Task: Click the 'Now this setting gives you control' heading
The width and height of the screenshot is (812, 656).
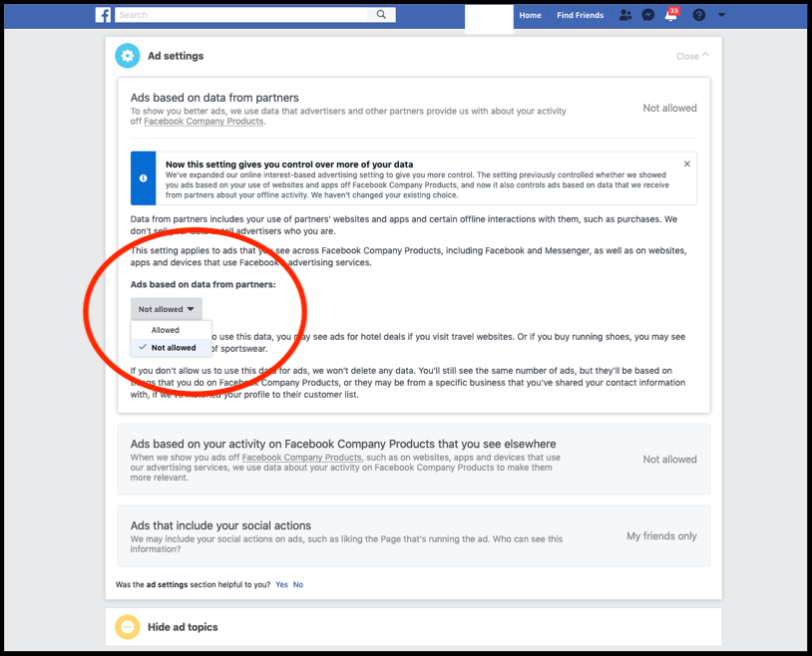Action: click(x=289, y=164)
